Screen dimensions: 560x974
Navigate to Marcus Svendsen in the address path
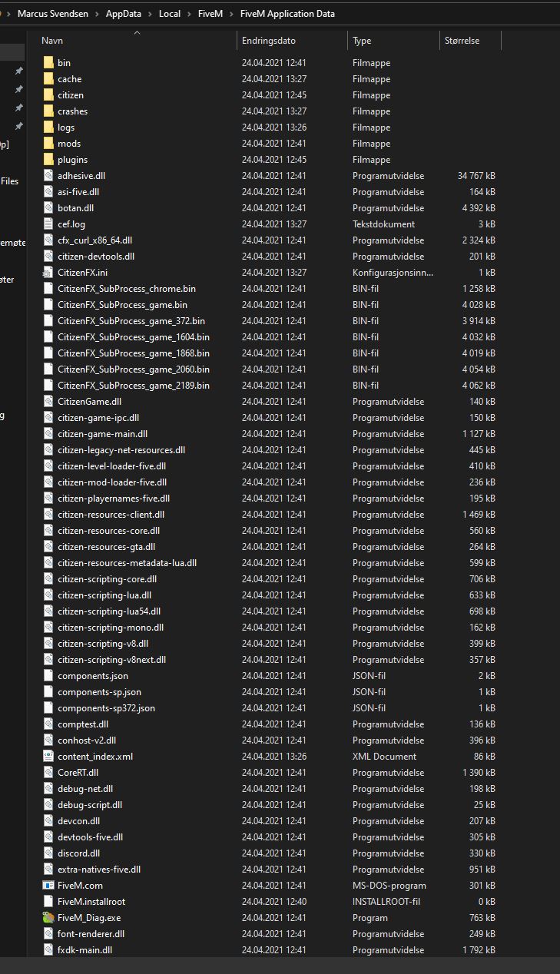pyautogui.click(x=53, y=14)
